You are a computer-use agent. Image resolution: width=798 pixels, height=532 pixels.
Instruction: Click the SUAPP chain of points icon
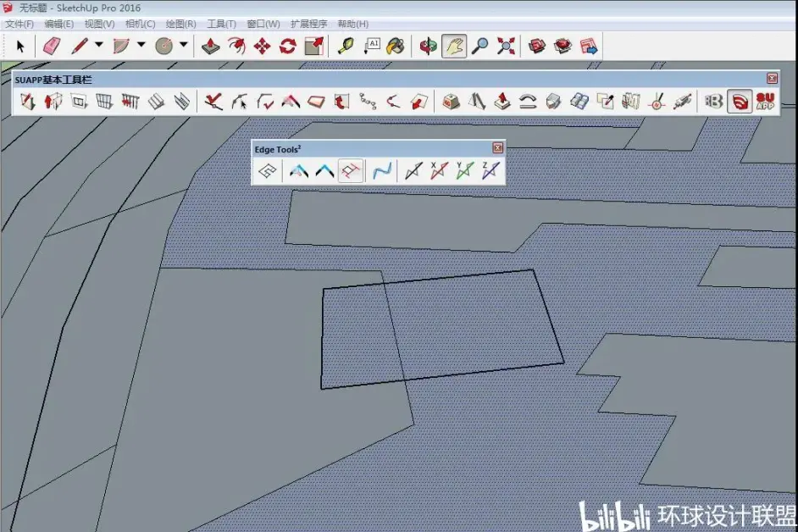368,102
